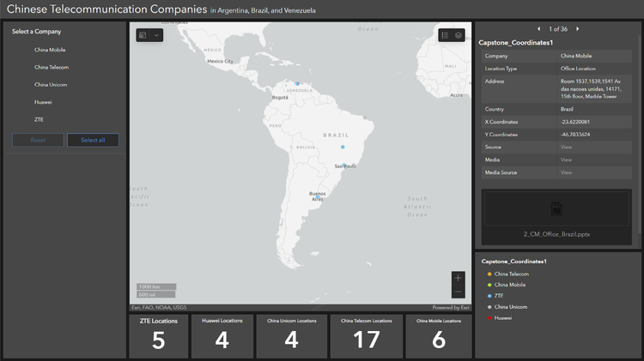The image size is (644, 361).
Task: Open the pptx attachment file icon
Action: pyautogui.click(x=556, y=208)
